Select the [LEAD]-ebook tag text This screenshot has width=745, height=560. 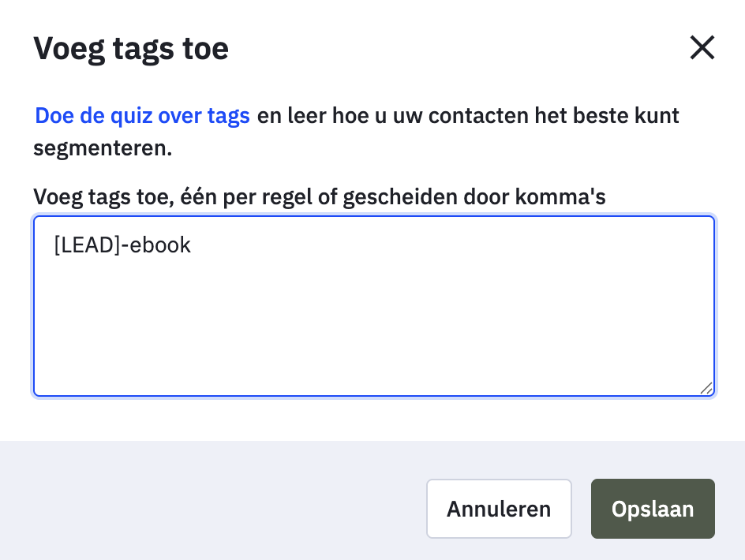tap(122, 245)
